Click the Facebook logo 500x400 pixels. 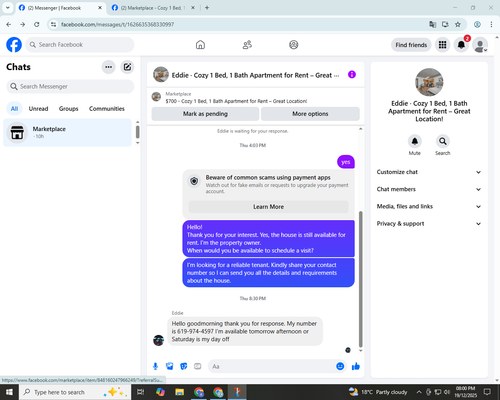(x=14, y=45)
